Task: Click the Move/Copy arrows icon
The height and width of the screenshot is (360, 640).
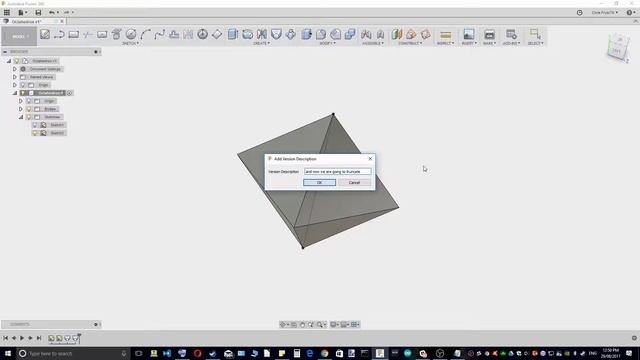Action: tap(291, 34)
